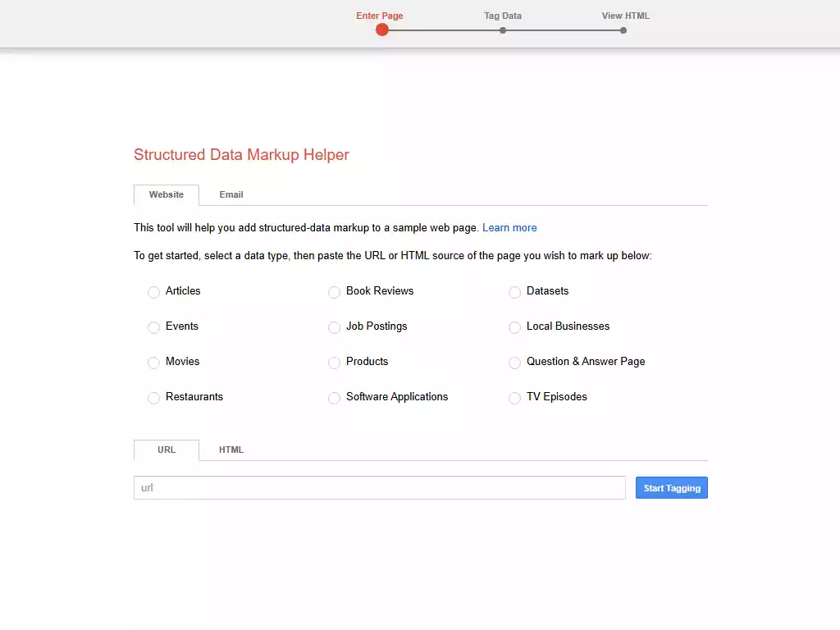Screen dimensions: 840x630
Task: Choose Software Applications radio button
Action: pyautogui.click(x=334, y=399)
